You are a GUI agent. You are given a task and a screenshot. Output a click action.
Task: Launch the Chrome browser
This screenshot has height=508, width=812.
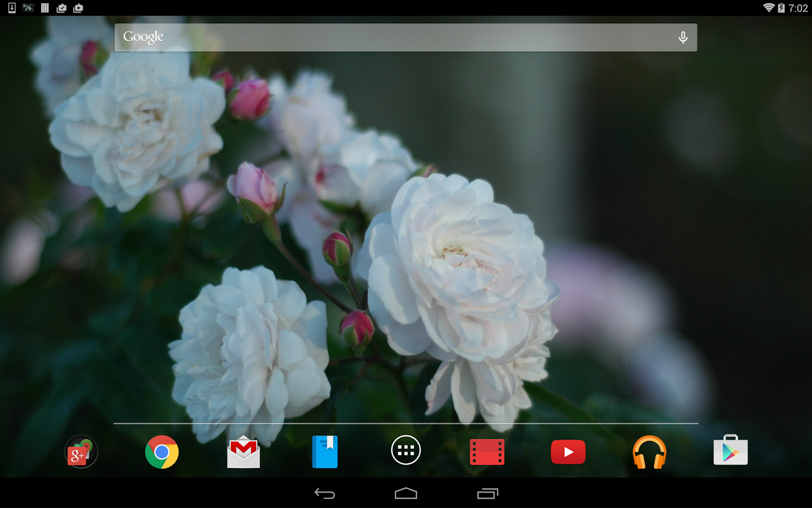pos(162,452)
